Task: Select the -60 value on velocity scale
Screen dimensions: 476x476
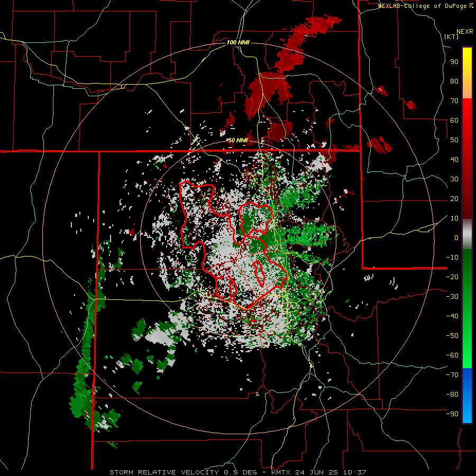Action: (452, 355)
